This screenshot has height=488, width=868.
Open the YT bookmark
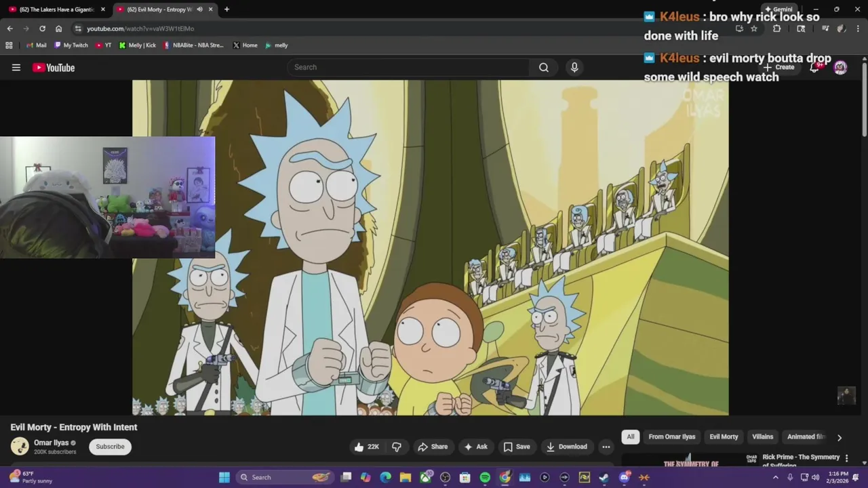tap(103, 45)
